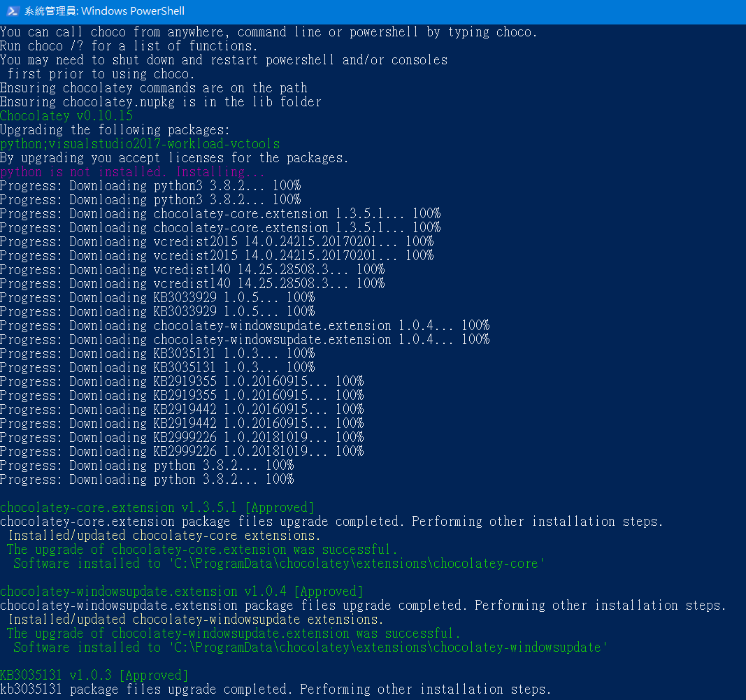
Task: Click 'chocolatey-windowsupdate.extension v1.0.4 [Approved]' line
Action: [x=182, y=592]
